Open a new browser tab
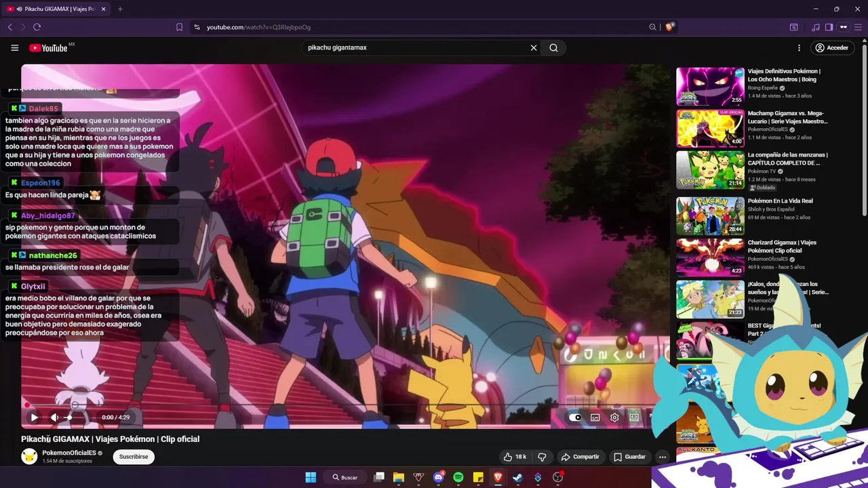Screen dimensions: 868x488 click(x=120, y=9)
